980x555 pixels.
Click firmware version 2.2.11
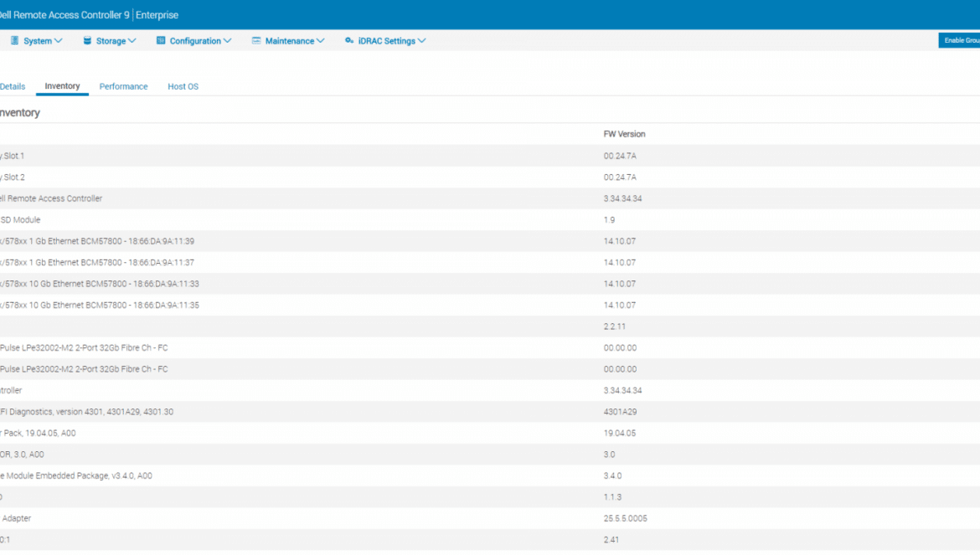click(x=614, y=326)
